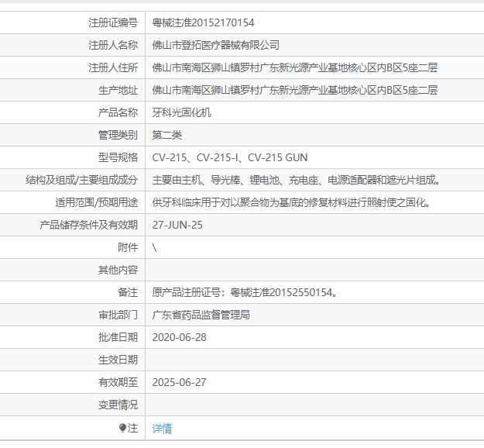Click the 产品储存条件及有效期 label
This screenshot has height=448, width=484.
tap(88, 225)
